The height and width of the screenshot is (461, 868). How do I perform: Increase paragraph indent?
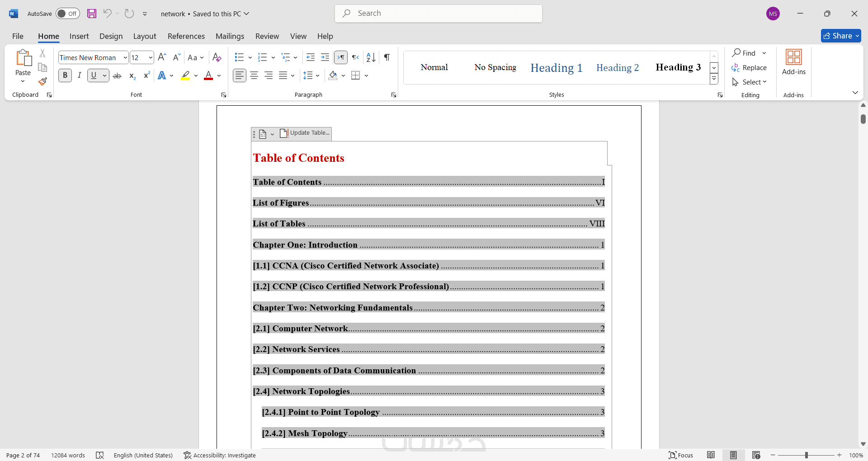(x=325, y=57)
